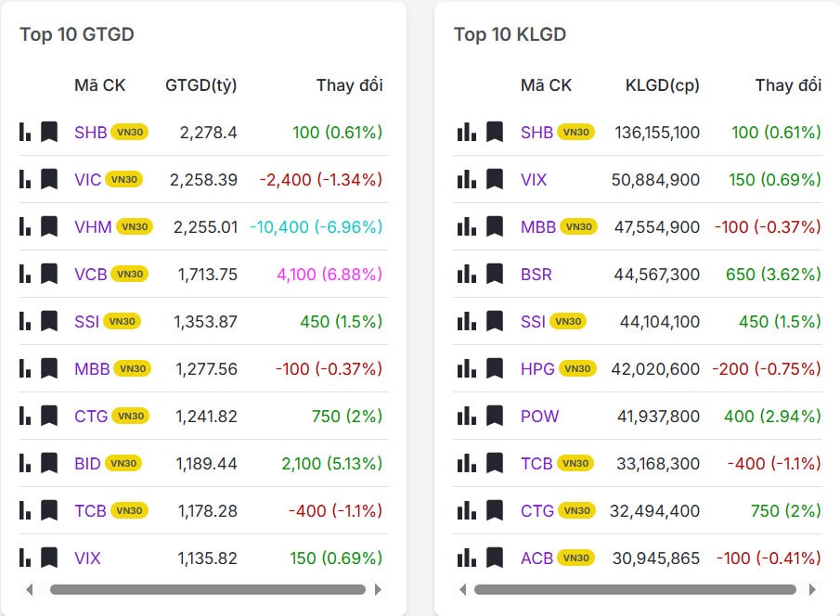Click the horizontal scrollbar thumb under Top 10 KLGD
The image size is (840, 616).
click(635, 589)
